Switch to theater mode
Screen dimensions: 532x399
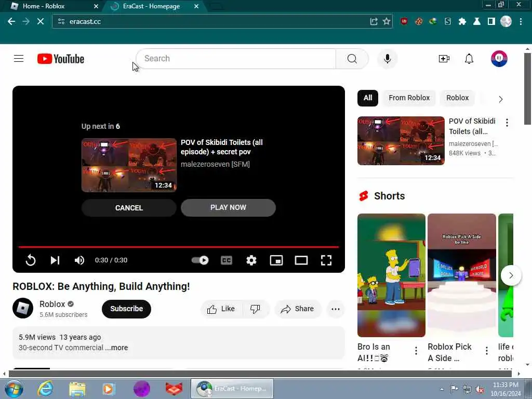(301, 260)
